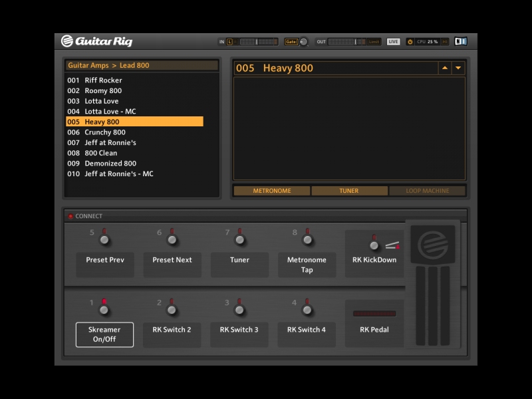Toggle the HI quality mode button
Viewport: 532px width, 399px height.
444,42
